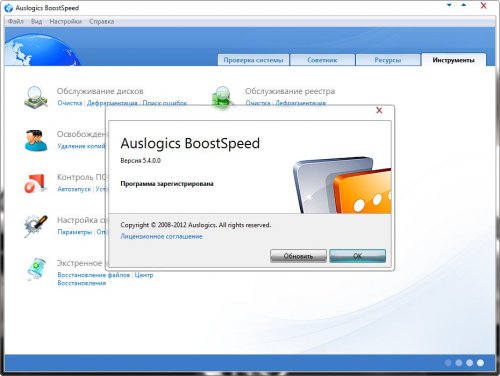Click Дефрагментация link under disk maintenance

pyautogui.click(x=112, y=103)
